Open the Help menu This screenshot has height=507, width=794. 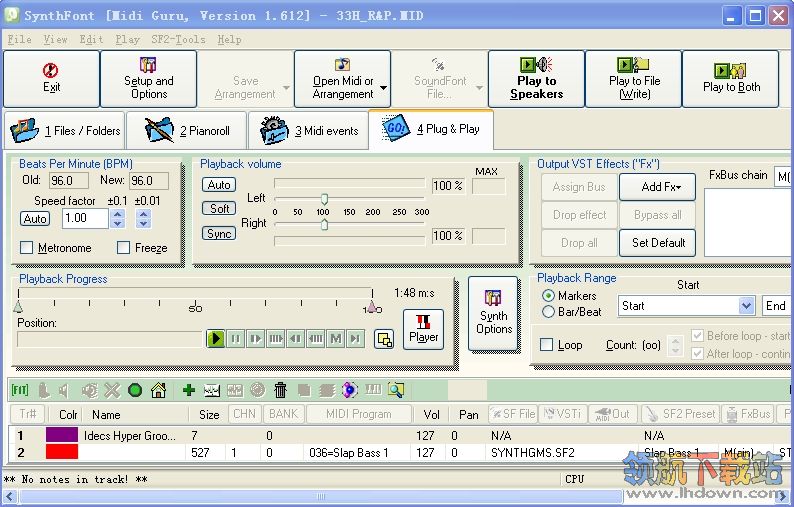point(229,40)
